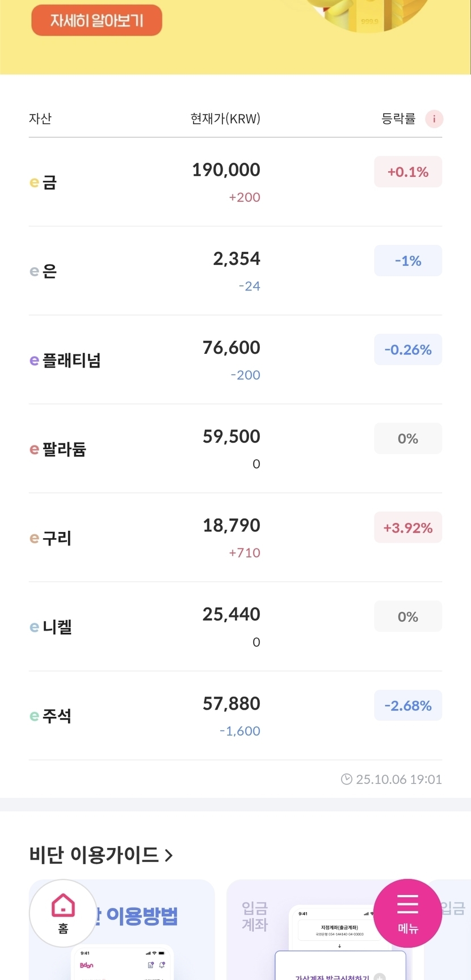Click the +0.1% gold change badge

(x=407, y=172)
